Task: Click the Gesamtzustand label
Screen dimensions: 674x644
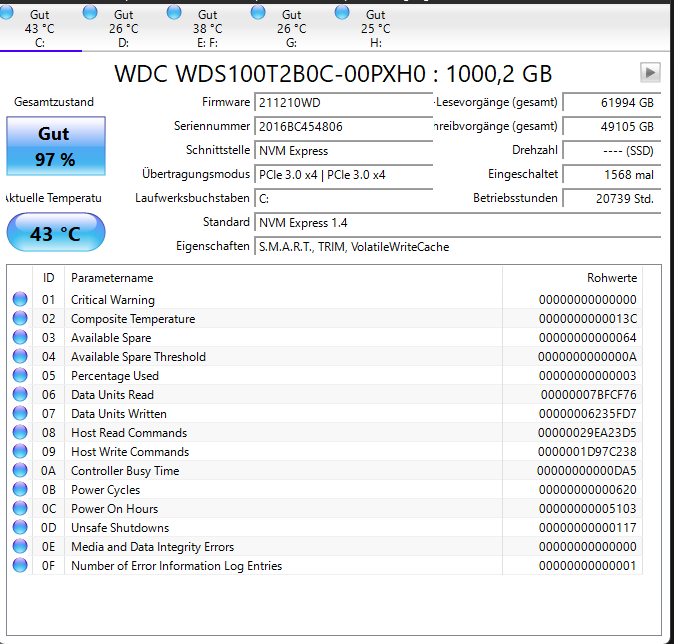Action: pos(54,102)
